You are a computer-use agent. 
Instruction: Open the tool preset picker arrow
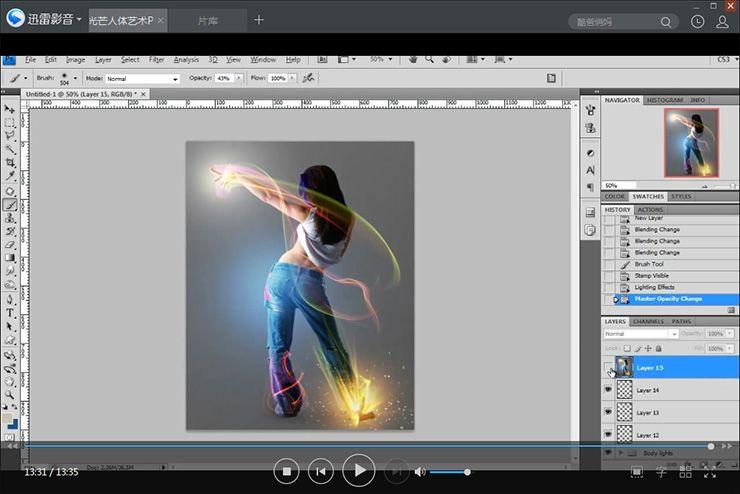pos(25,78)
